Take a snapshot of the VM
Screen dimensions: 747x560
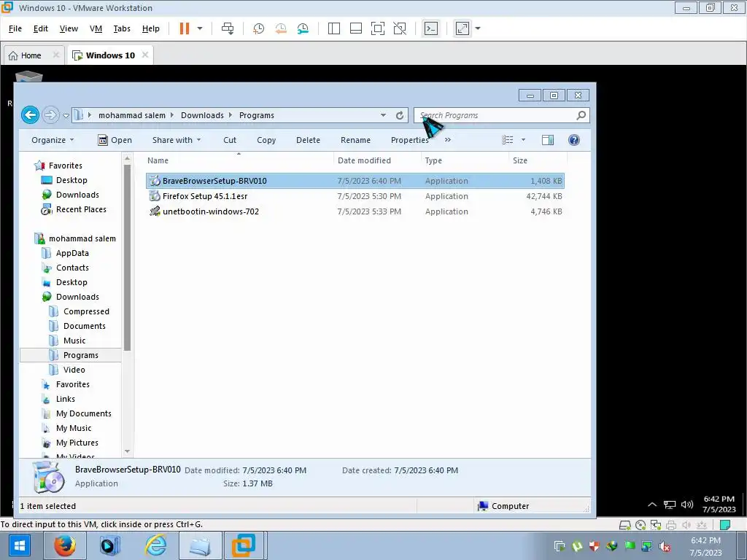coord(259,28)
